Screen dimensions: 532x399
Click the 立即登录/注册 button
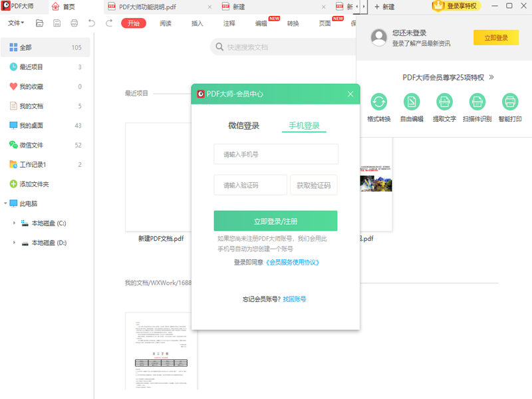pyautogui.click(x=275, y=220)
